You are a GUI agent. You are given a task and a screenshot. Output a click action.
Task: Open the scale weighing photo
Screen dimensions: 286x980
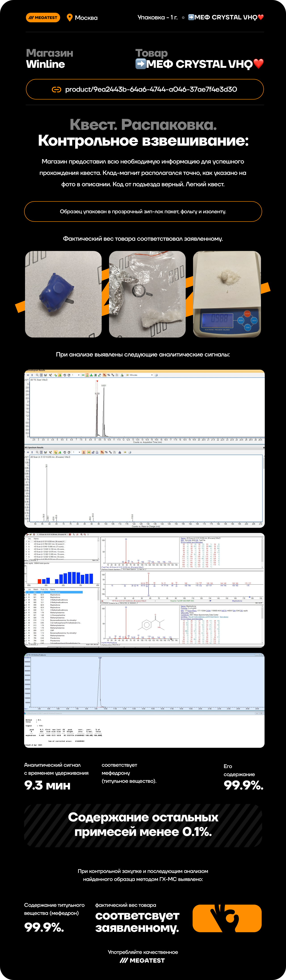(227, 294)
